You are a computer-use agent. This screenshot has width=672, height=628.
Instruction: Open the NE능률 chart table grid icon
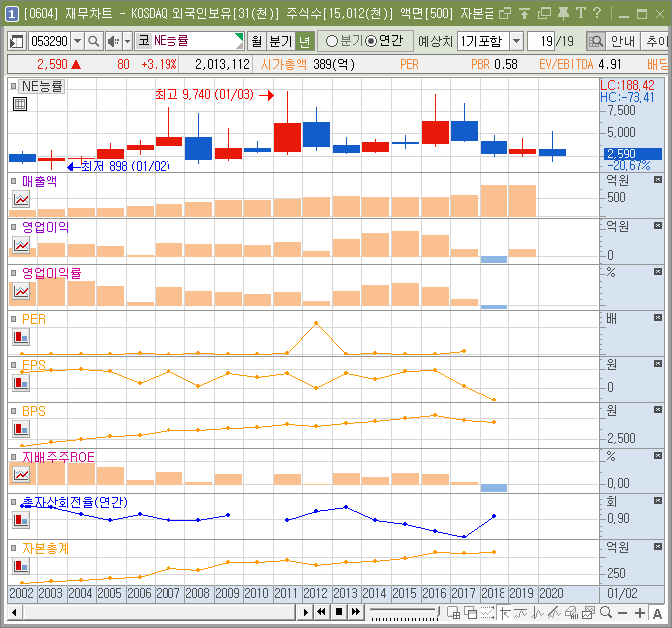pyautogui.click(x=20, y=104)
